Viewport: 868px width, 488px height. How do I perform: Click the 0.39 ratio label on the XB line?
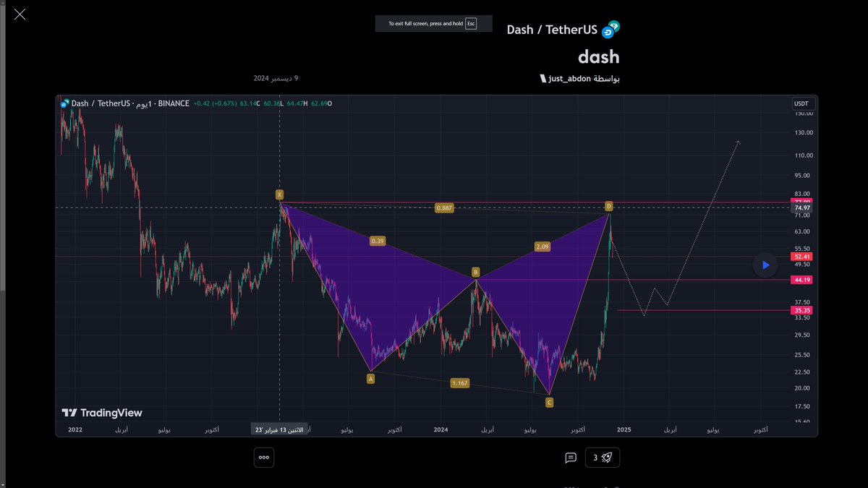(377, 241)
